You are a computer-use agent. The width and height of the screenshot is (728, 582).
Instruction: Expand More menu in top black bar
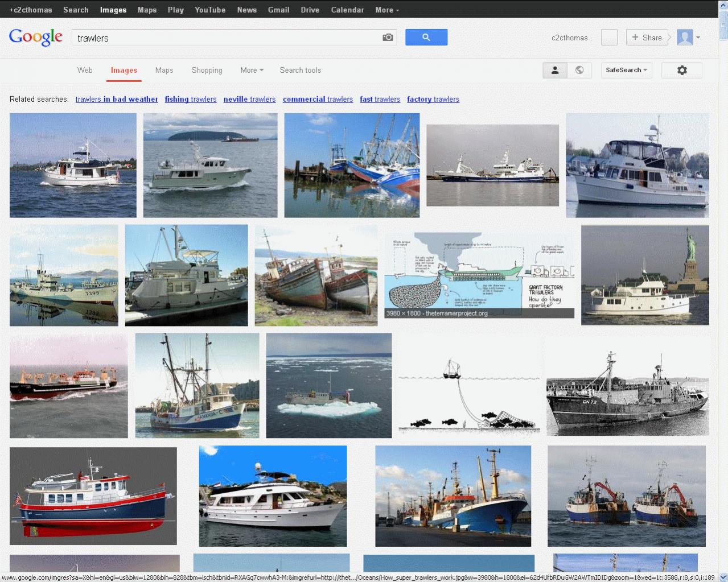click(387, 10)
